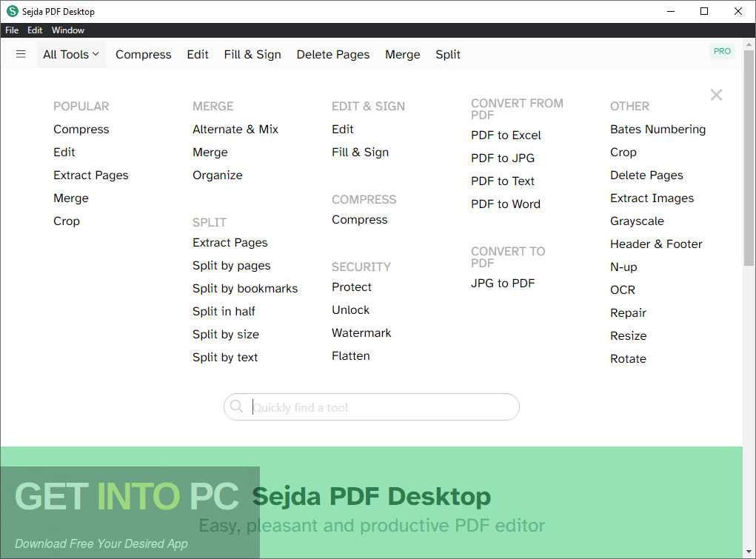The height and width of the screenshot is (559, 756).
Task: Open Compress under the Compress heading
Action: tap(360, 219)
